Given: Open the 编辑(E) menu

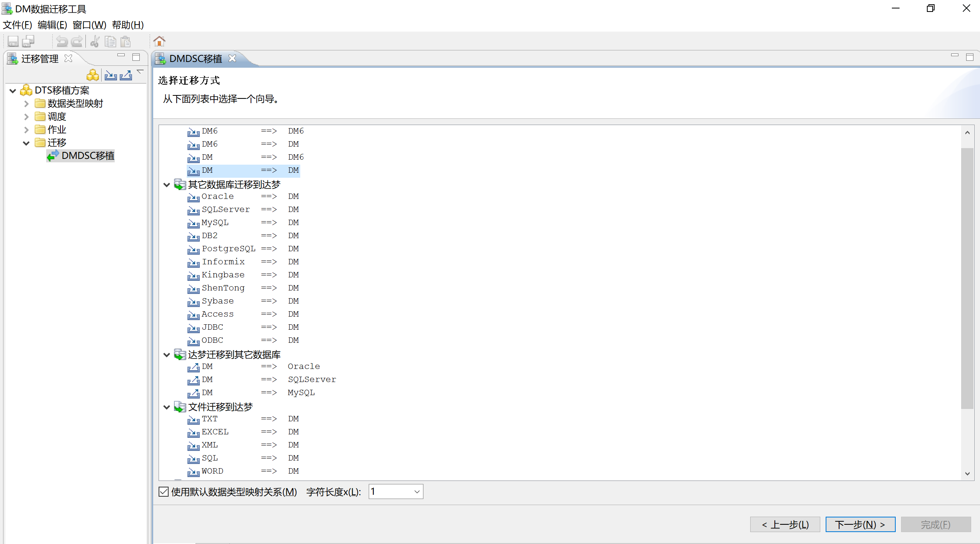Looking at the screenshot, I should tap(52, 25).
